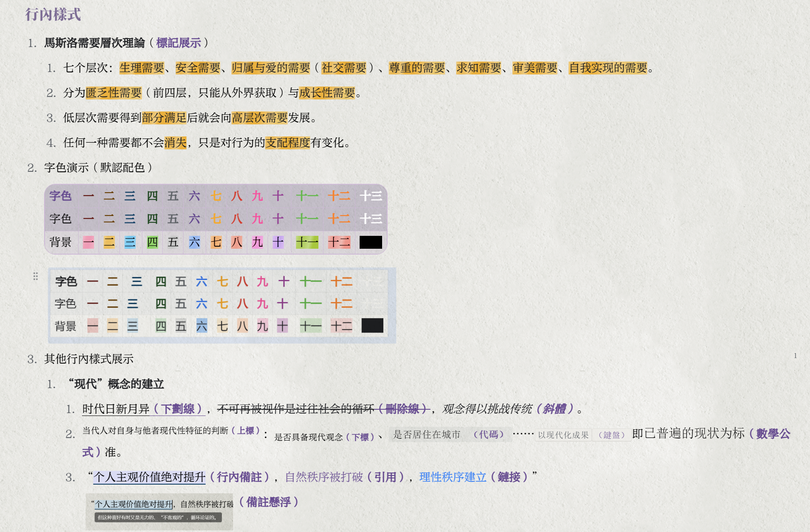Click the strikethrough text 不可再被视作是过往社会的循环
Image resolution: width=810 pixels, height=532 pixels.
pyautogui.click(x=296, y=409)
